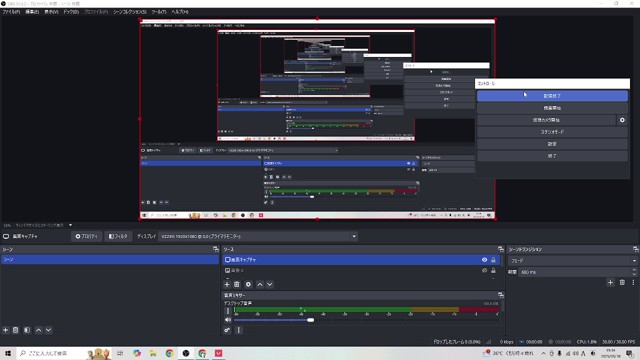Screen dimensions: 640x360
Task: Pop out the audio mixer dock
Action: pos(501,295)
